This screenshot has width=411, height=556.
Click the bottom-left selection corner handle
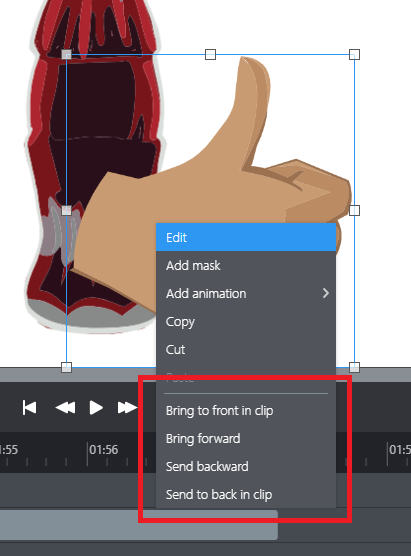66,367
